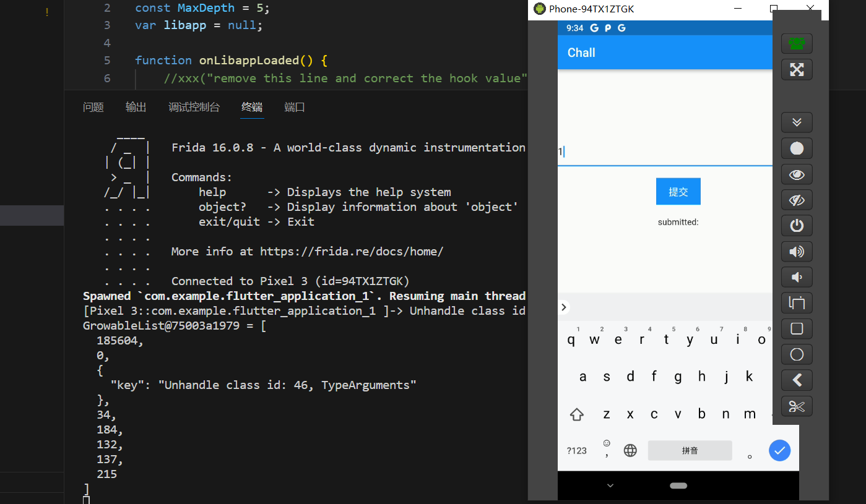Image resolution: width=866 pixels, height=504 pixels.
Task: Focus the text input field containing 1
Action: tap(665, 152)
